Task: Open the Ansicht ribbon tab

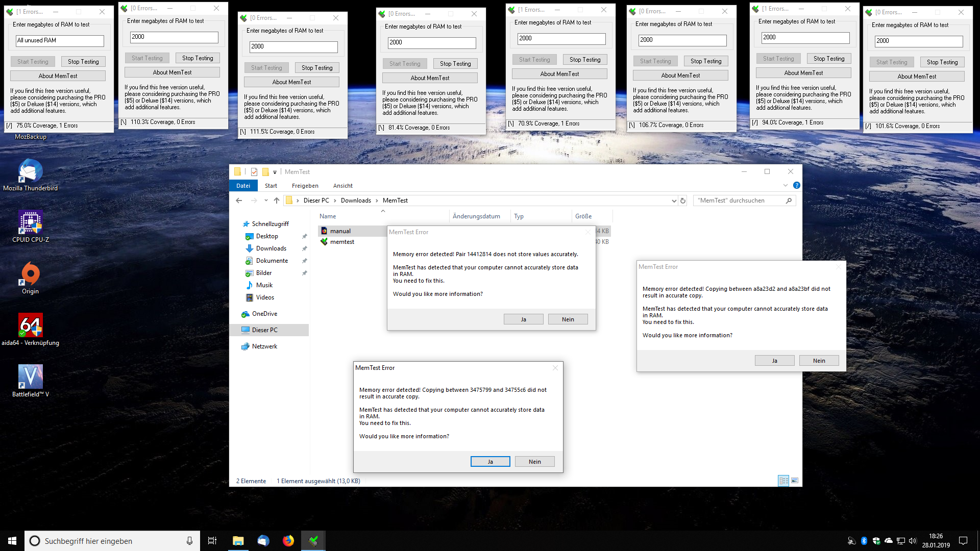Action: point(342,186)
